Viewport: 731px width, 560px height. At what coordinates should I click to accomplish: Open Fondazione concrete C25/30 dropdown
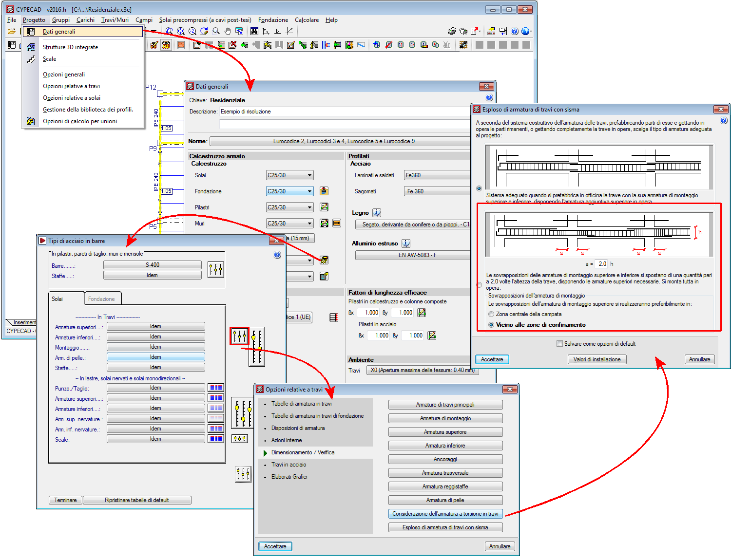pos(290,191)
